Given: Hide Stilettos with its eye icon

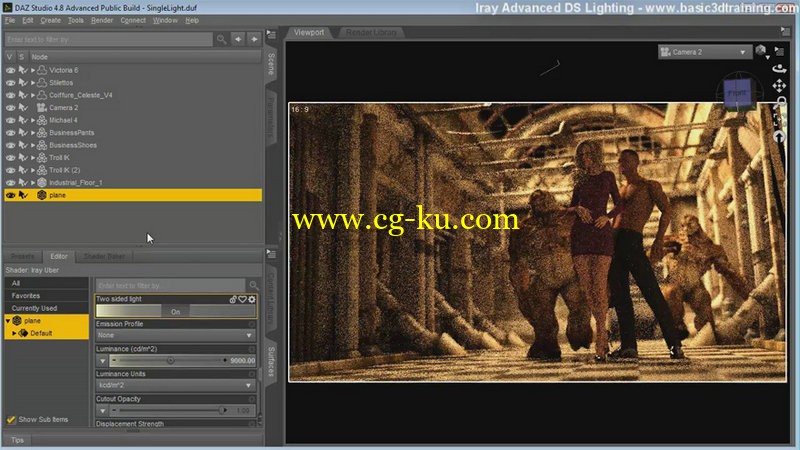Looking at the screenshot, I should coord(10,83).
